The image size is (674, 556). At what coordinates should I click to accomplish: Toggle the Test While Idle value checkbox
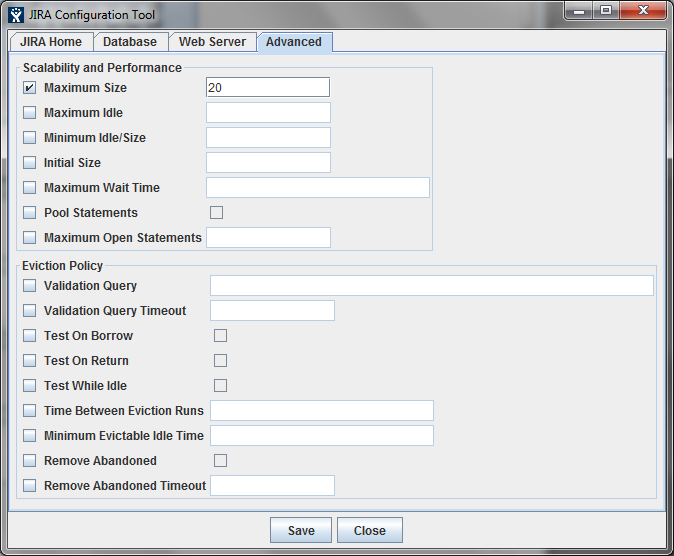coord(221,385)
